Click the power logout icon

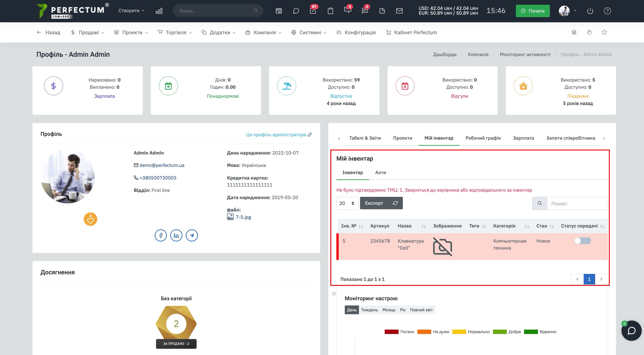click(590, 11)
